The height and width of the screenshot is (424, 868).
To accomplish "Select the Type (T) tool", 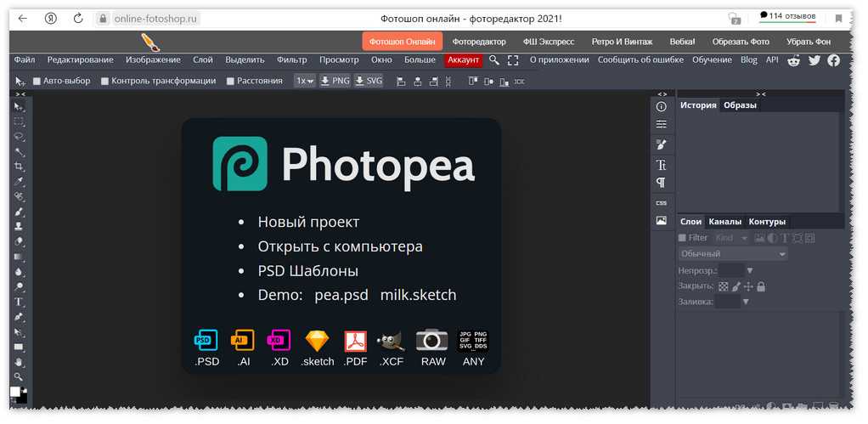I will (19, 302).
